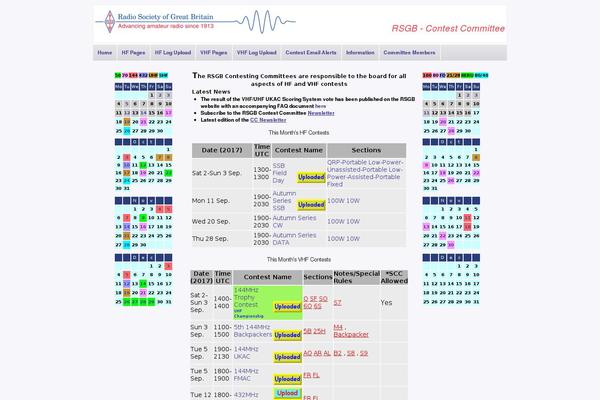Viewport: 600px width, 400px height.
Task: Open the CC Newsletter link
Action: (x=268, y=120)
